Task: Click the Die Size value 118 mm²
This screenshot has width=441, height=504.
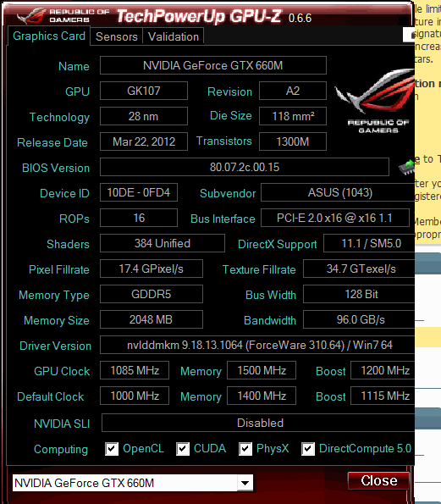Action: (x=293, y=116)
